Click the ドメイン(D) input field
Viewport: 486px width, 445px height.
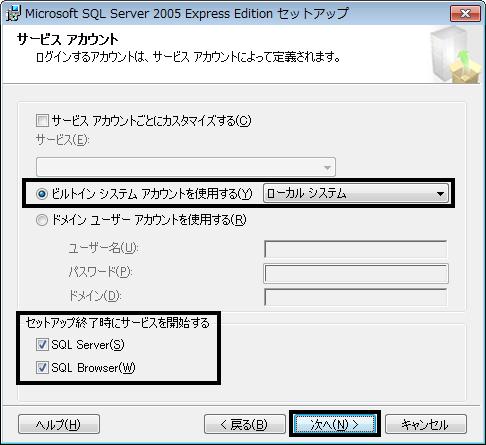point(356,297)
